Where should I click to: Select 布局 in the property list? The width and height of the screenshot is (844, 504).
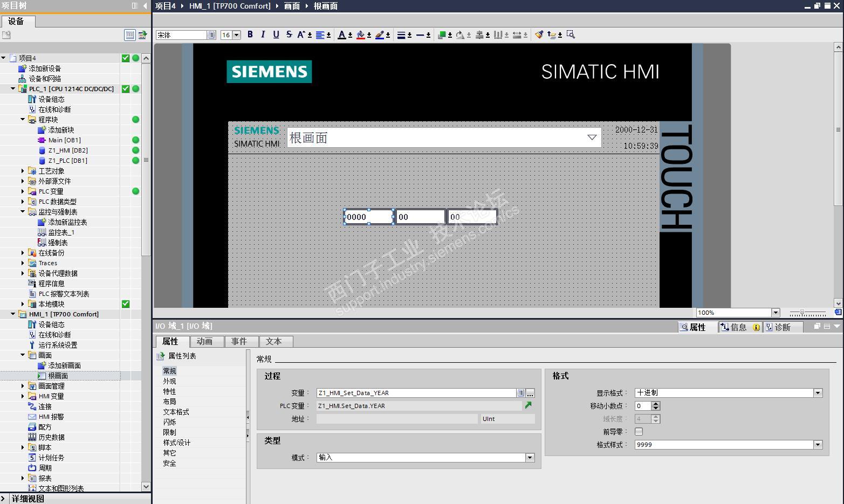tap(170, 402)
